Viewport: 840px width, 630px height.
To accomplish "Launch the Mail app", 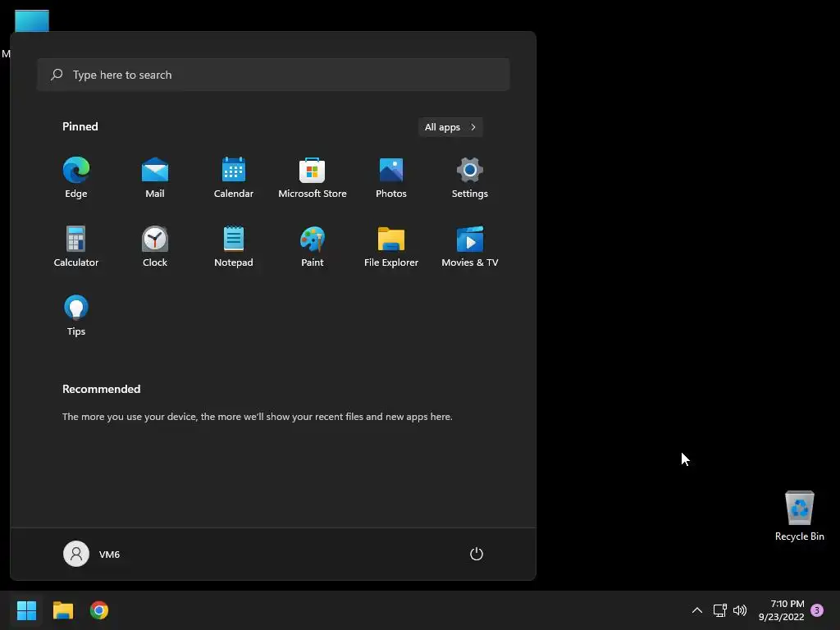I will pos(155,178).
